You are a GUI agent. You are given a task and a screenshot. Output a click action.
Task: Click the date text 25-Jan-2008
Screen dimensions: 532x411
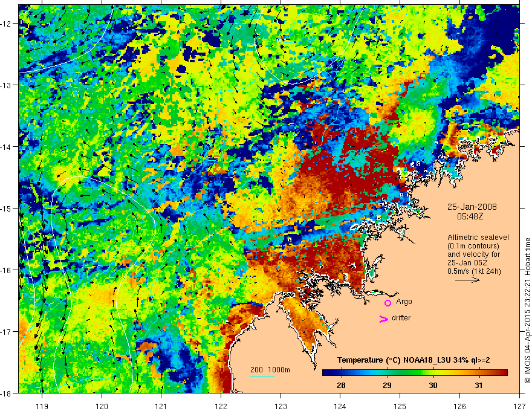472,207
